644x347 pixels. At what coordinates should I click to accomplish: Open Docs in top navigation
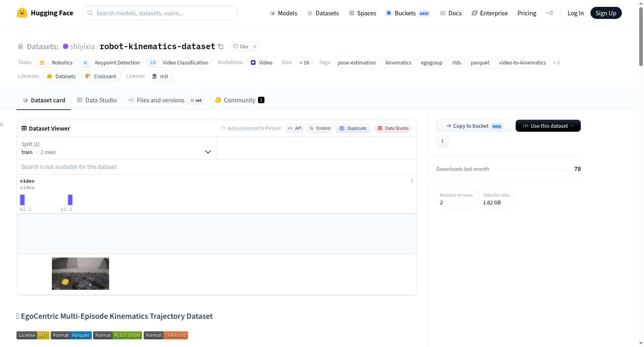click(x=451, y=13)
